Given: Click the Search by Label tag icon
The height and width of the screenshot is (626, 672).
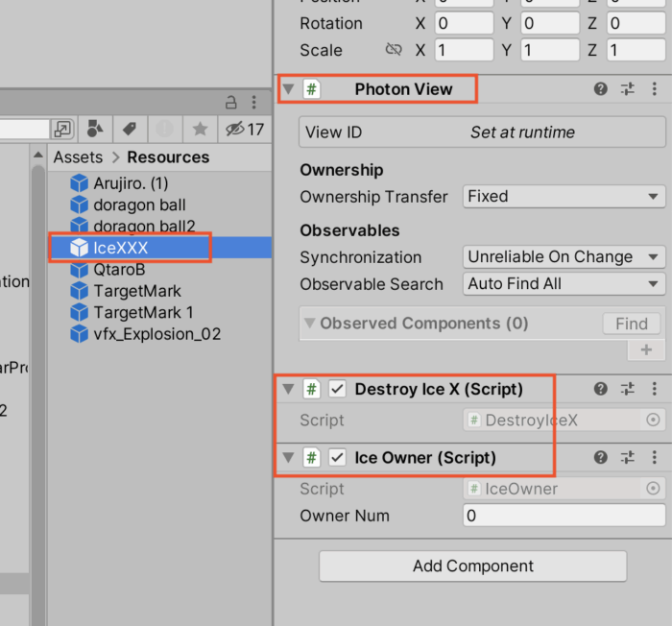Looking at the screenshot, I should click(x=129, y=129).
